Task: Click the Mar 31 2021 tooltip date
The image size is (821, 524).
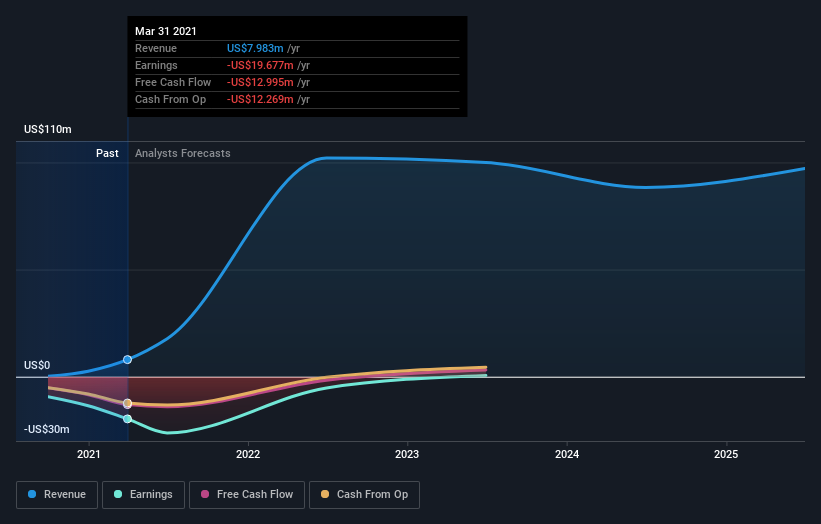Action: (165, 31)
